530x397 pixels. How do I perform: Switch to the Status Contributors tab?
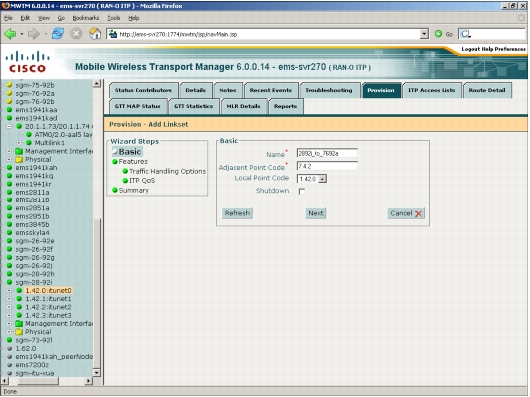[143, 90]
